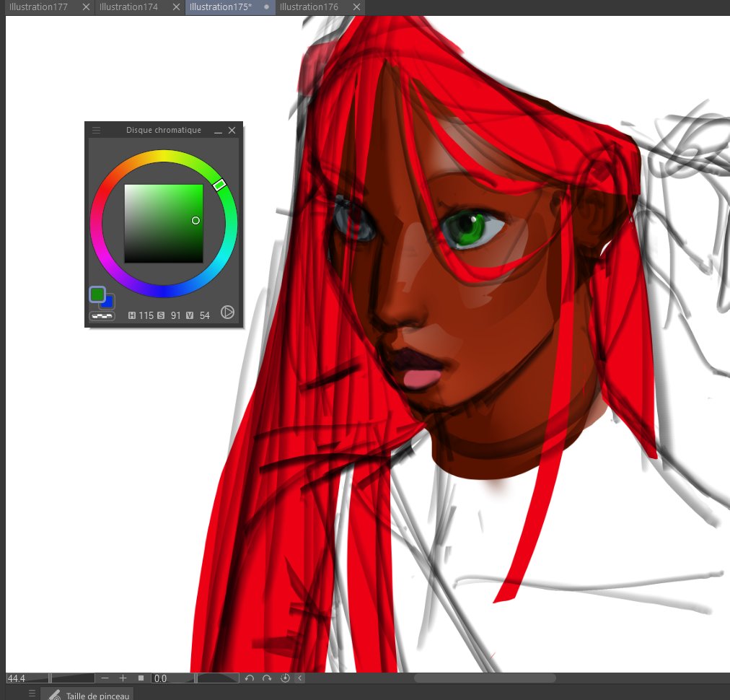Click the zoom slider next to 44.4
The height and width of the screenshot is (700, 730).
(x=72, y=678)
